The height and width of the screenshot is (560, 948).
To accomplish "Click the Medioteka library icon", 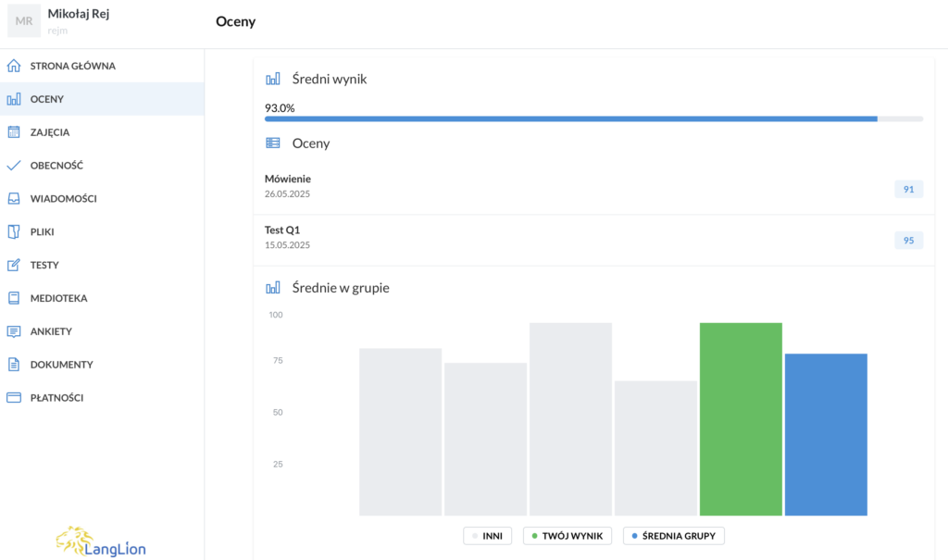I will coord(14,298).
